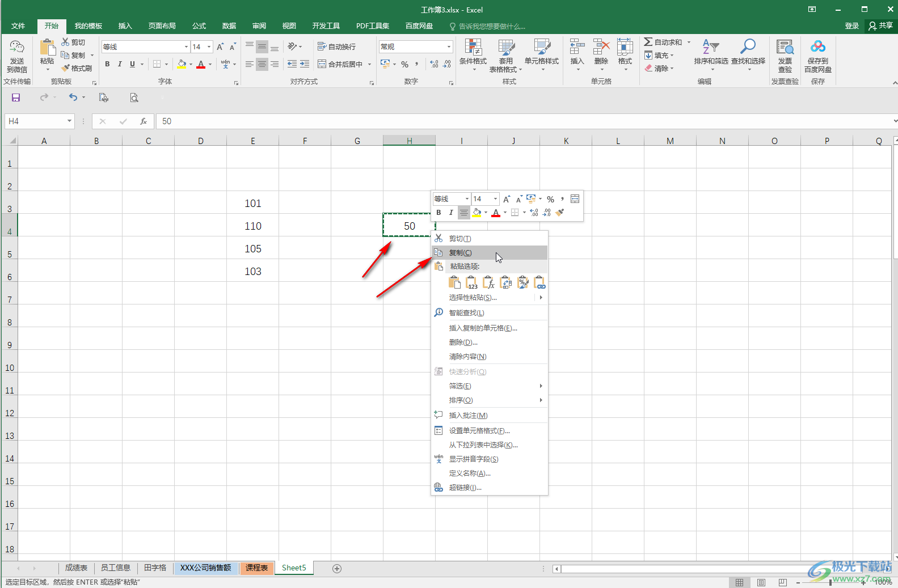
Task: Toggle Bold in the floating mini toolbar
Action: tap(439, 213)
